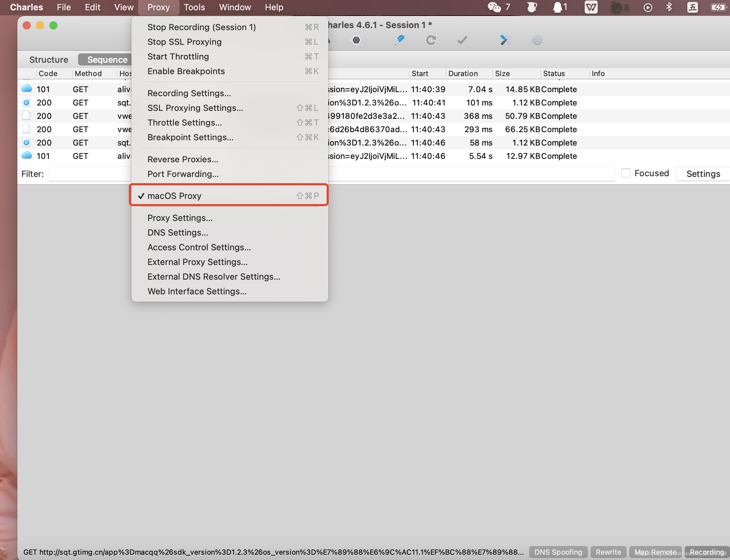Click the input method 五 icon
This screenshot has width=730, height=560.
tap(692, 7)
